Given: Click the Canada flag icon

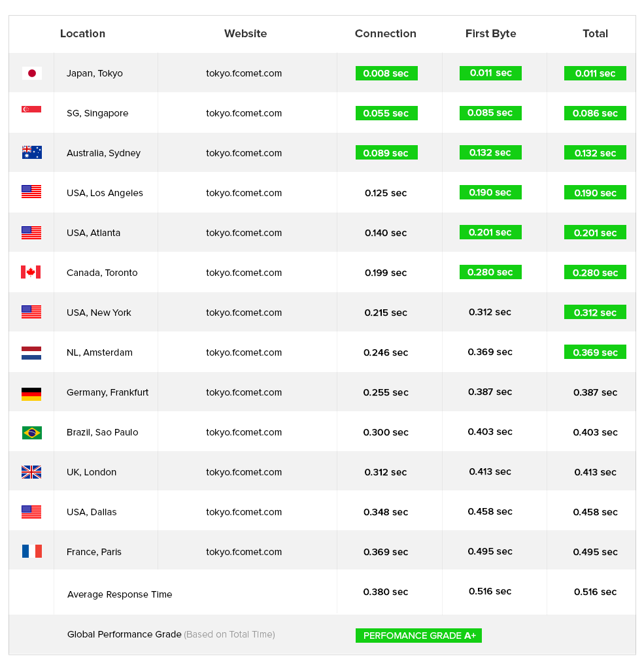Looking at the screenshot, I should 31,272.
